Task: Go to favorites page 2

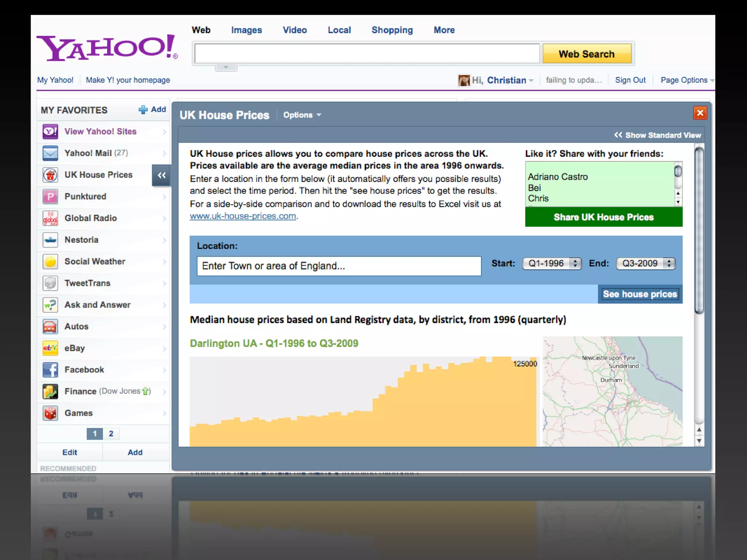Action: click(x=111, y=433)
